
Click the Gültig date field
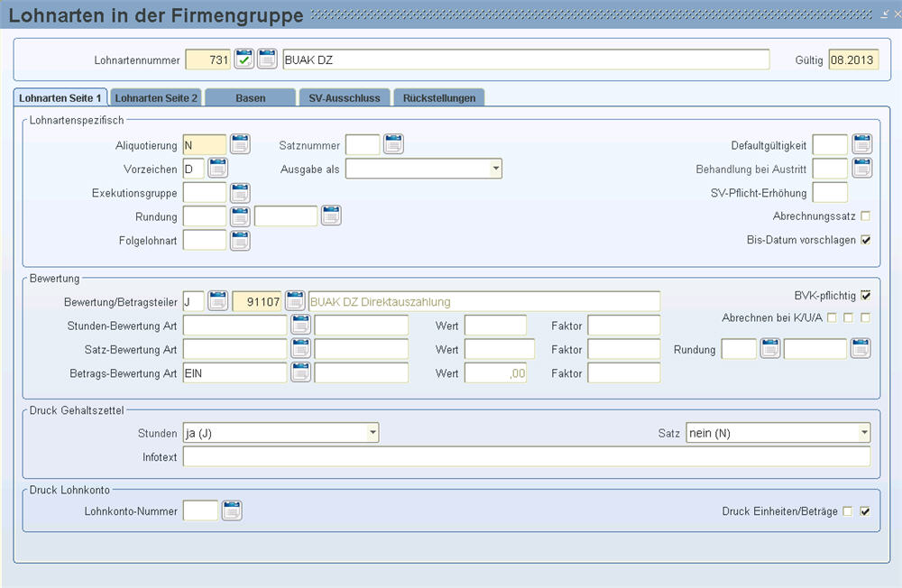(x=852, y=60)
